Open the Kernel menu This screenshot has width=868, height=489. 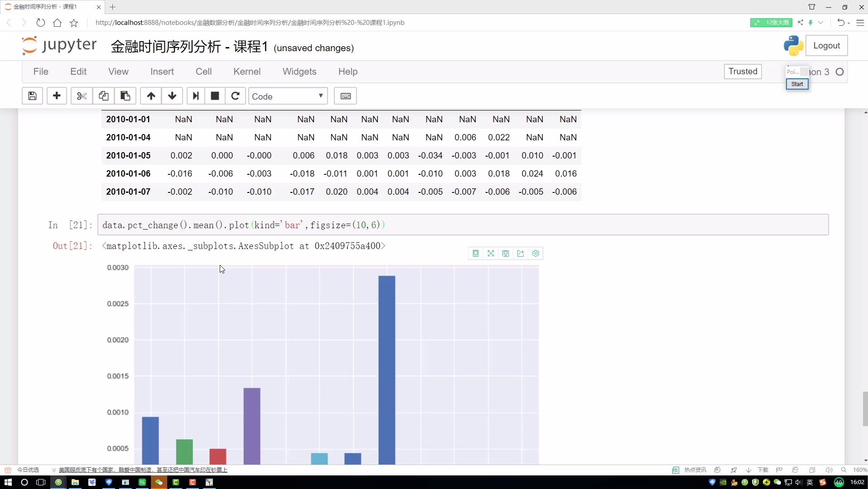click(246, 72)
